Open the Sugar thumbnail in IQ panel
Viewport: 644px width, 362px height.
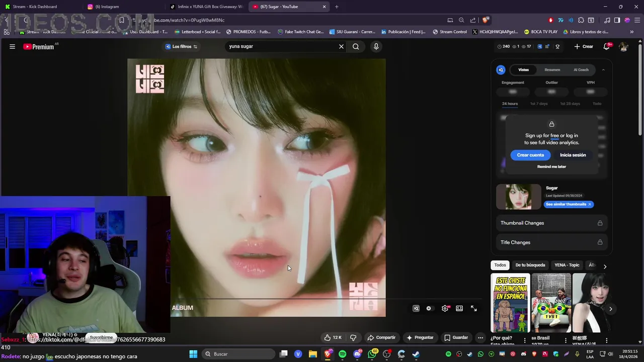[519, 197]
